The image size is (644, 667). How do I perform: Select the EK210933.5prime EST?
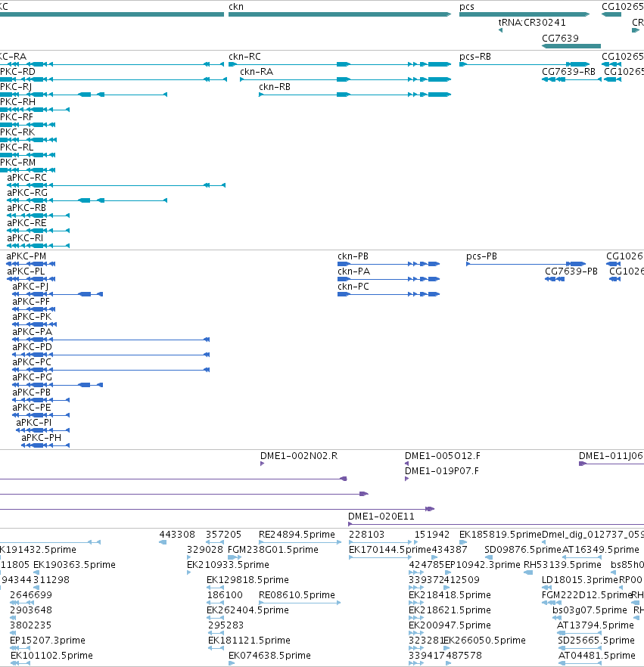click(x=189, y=572)
